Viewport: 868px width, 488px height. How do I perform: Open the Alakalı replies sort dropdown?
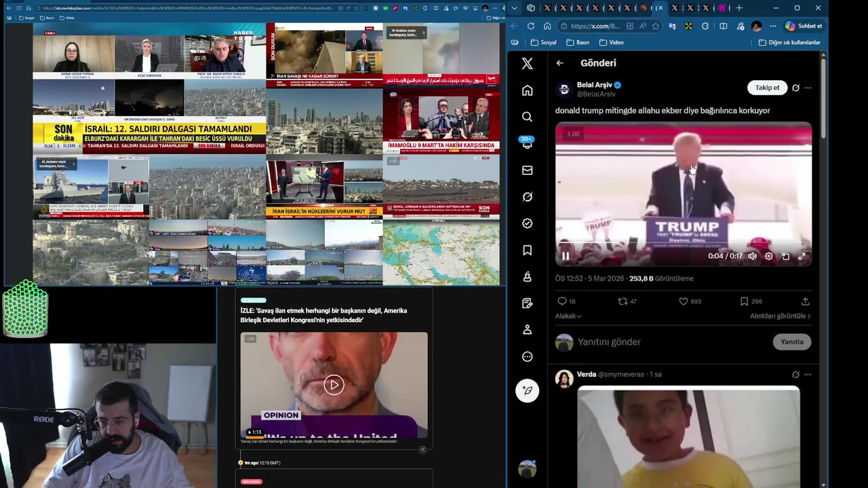coord(568,316)
